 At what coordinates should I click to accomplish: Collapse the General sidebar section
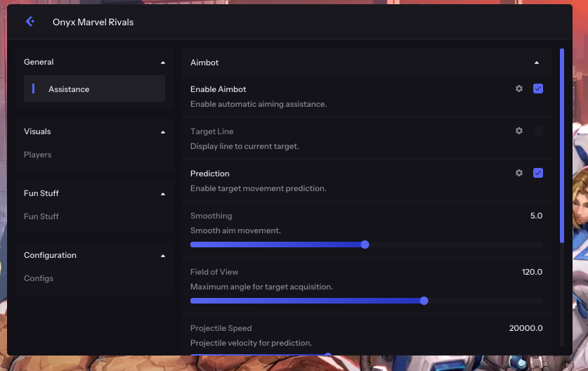(163, 63)
